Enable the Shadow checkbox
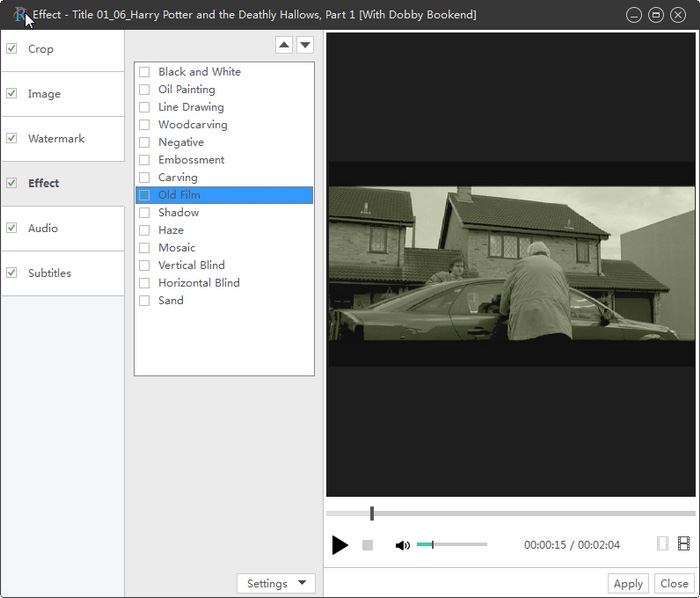The image size is (700, 598). (x=144, y=212)
